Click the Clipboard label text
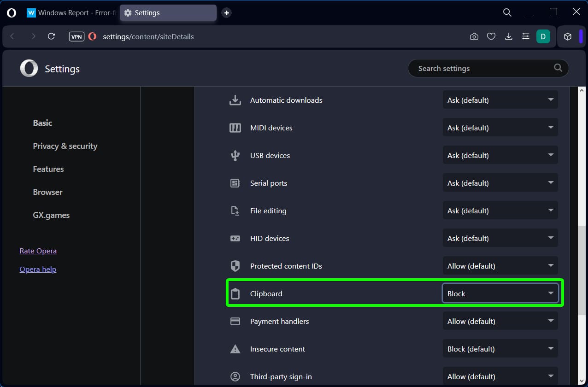The width and height of the screenshot is (588, 387). click(266, 293)
